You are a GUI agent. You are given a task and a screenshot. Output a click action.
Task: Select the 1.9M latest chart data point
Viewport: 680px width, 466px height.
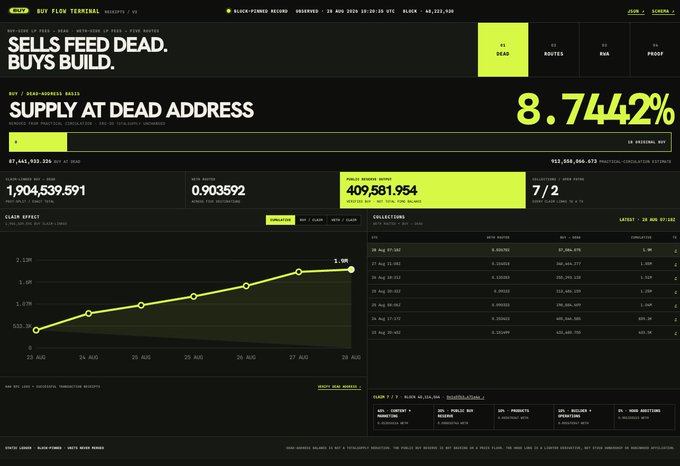tap(351, 270)
